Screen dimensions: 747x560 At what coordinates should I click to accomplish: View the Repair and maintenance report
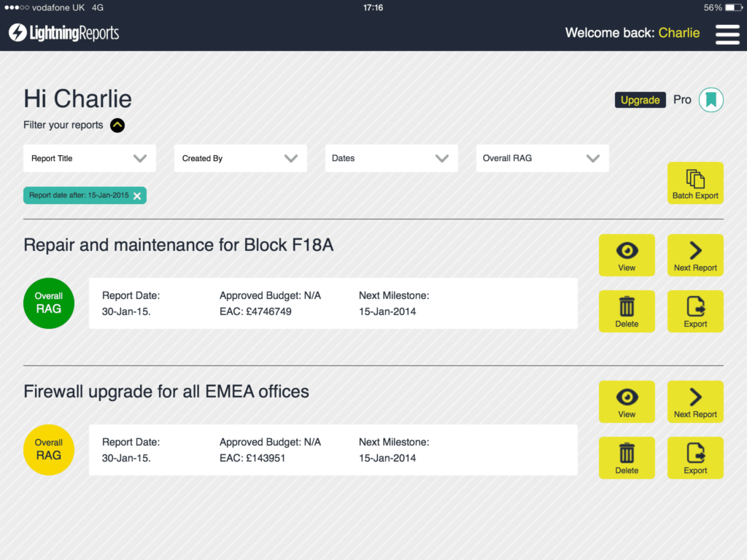(x=627, y=255)
